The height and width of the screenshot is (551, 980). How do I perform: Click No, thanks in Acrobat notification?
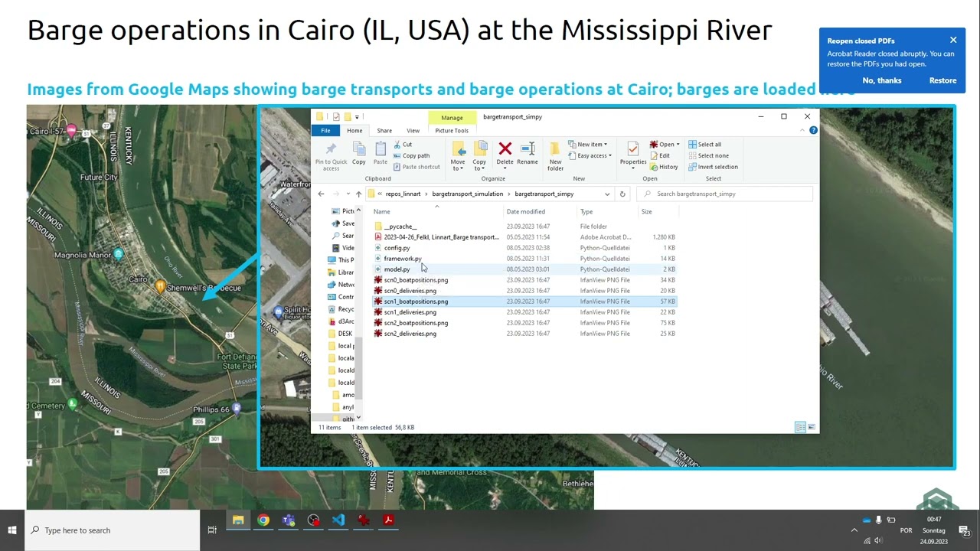tap(882, 80)
